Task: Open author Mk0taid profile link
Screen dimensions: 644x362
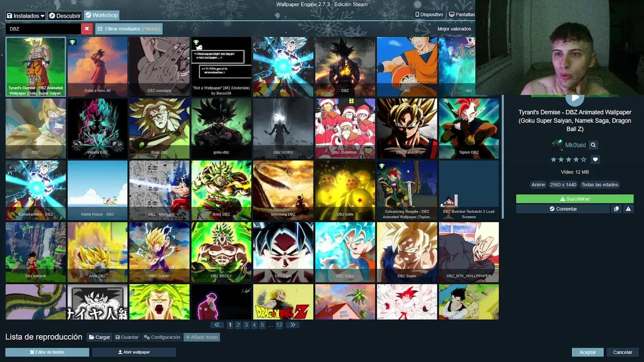Action: click(x=575, y=145)
